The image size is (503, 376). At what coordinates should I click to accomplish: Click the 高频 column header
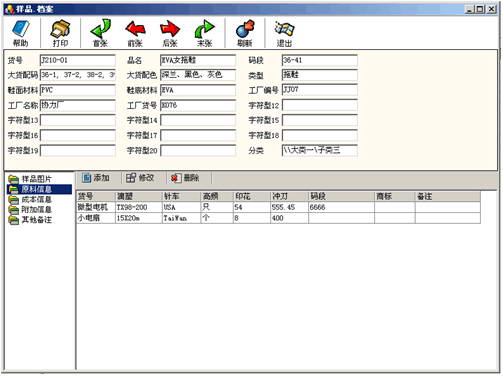[x=217, y=196]
